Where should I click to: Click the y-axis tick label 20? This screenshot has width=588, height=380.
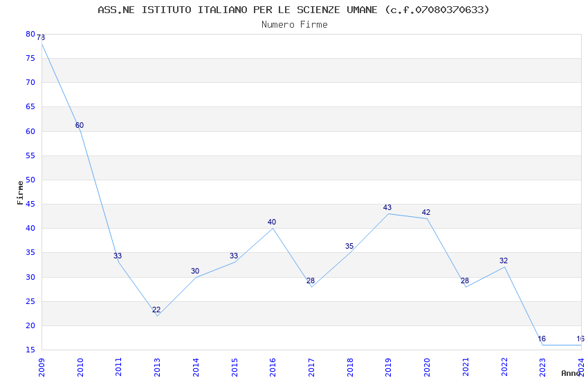pyautogui.click(x=30, y=325)
